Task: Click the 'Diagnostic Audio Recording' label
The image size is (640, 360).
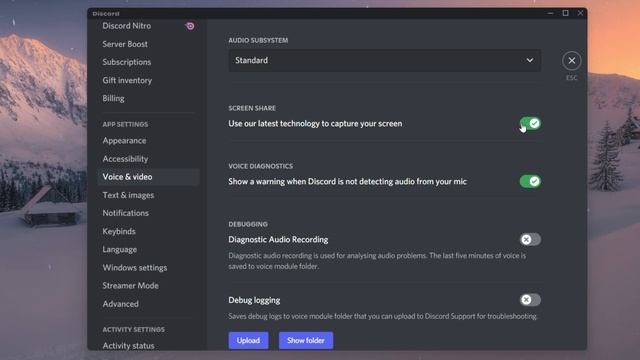Action: coord(278,240)
